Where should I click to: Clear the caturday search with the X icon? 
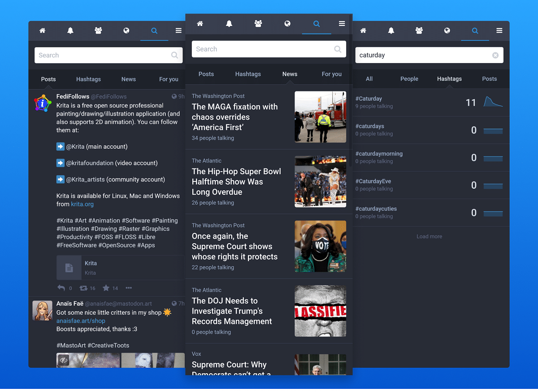pos(495,55)
